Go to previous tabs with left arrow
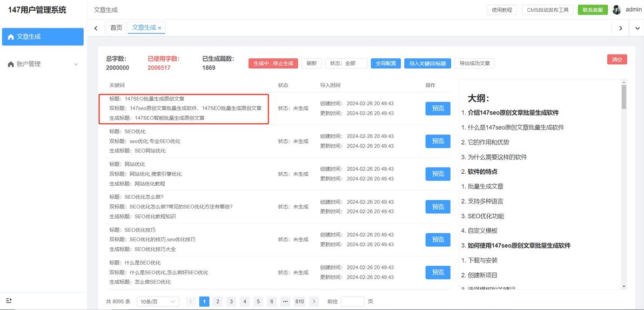 96,28
